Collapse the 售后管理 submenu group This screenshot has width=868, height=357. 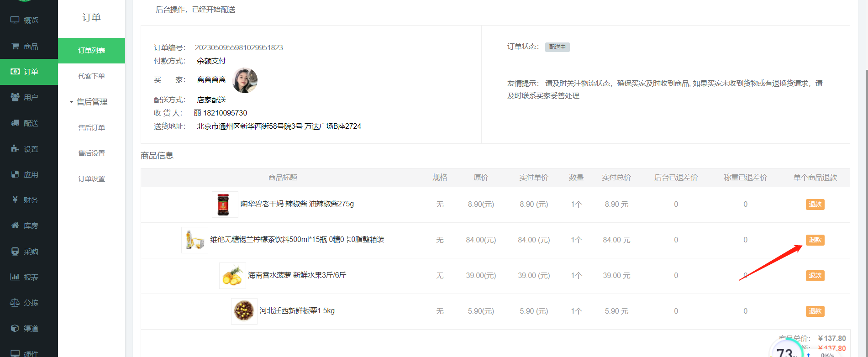click(89, 102)
